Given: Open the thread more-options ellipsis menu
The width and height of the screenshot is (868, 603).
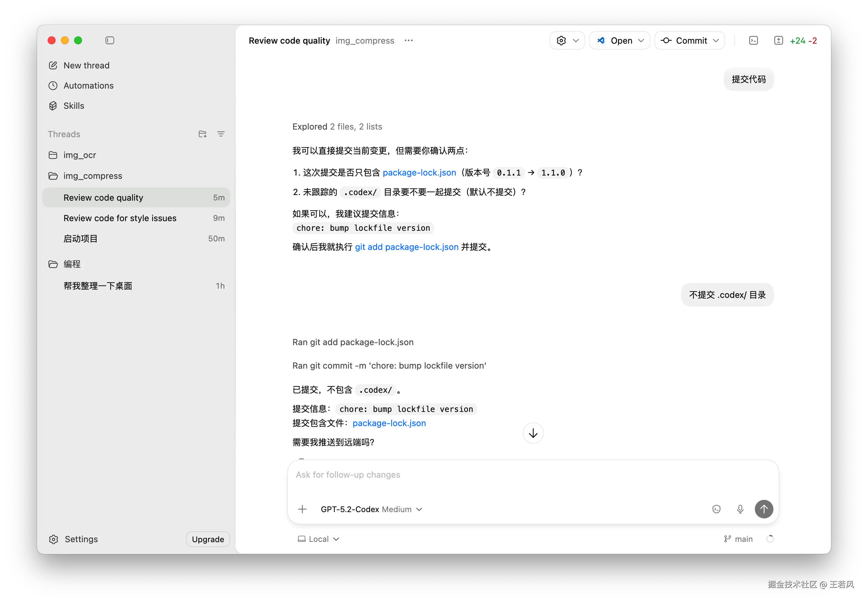Looking at the screenshot, I should [408, 40].
